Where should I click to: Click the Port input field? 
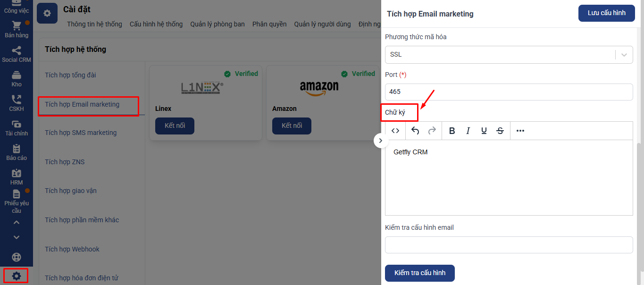tap(509, 92)
